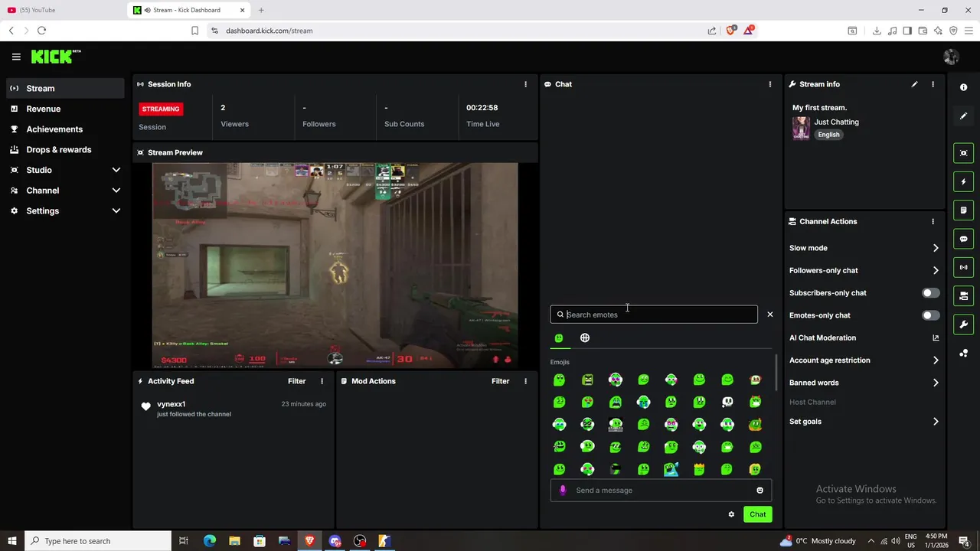Toggle the document widget icon in sidebar
Screen dimensions: 980x551
pos(963,210)
